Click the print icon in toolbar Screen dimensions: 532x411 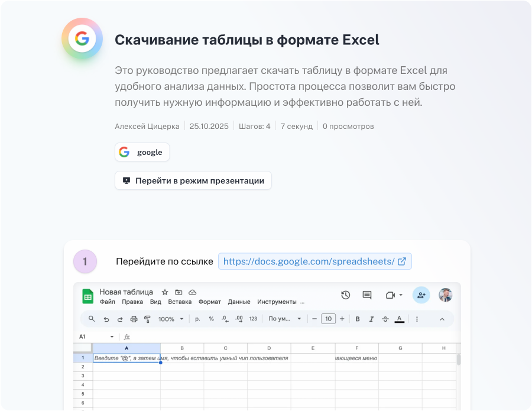click(134, 319)
